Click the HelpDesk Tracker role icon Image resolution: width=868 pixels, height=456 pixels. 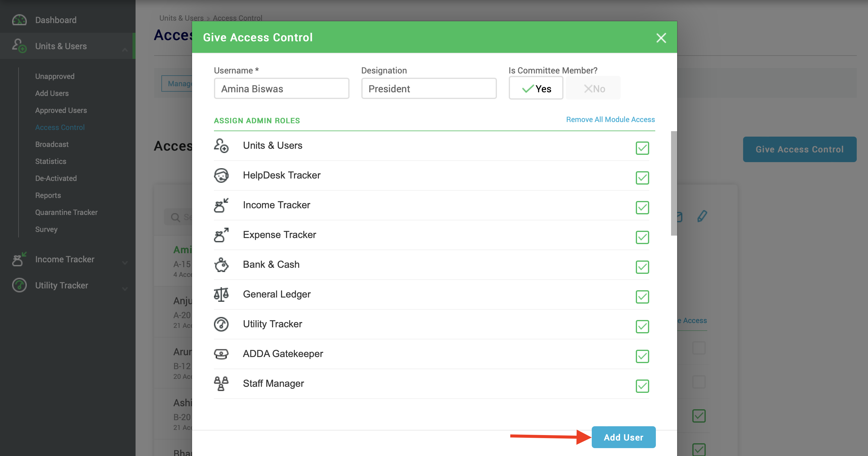(221, 175)
